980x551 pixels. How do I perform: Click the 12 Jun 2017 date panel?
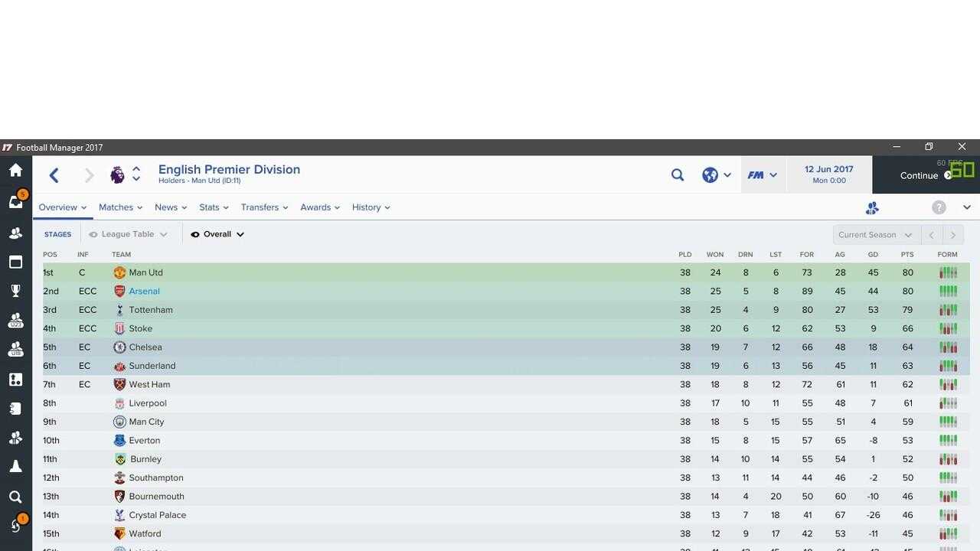828,174
